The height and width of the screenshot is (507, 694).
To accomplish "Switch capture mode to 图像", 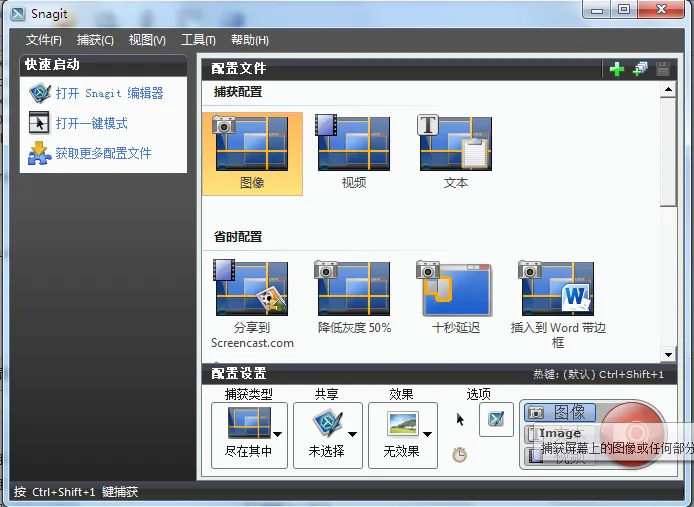I will click(560, 413).
